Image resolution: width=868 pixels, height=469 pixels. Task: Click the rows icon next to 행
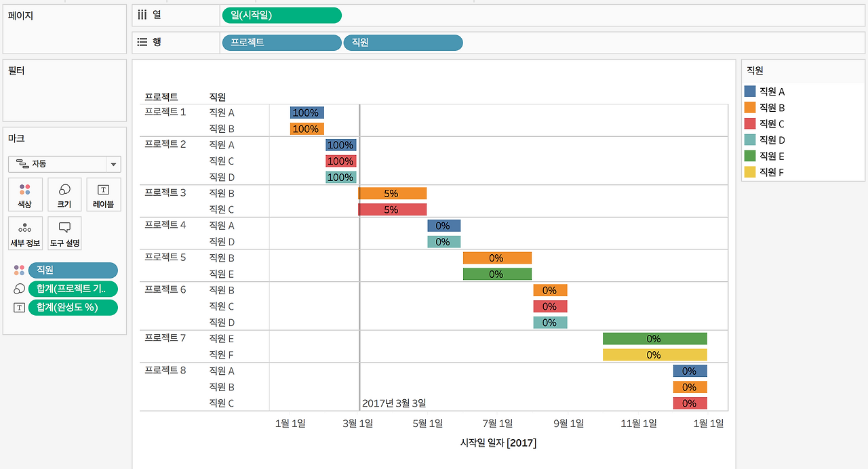coord(142,42)
